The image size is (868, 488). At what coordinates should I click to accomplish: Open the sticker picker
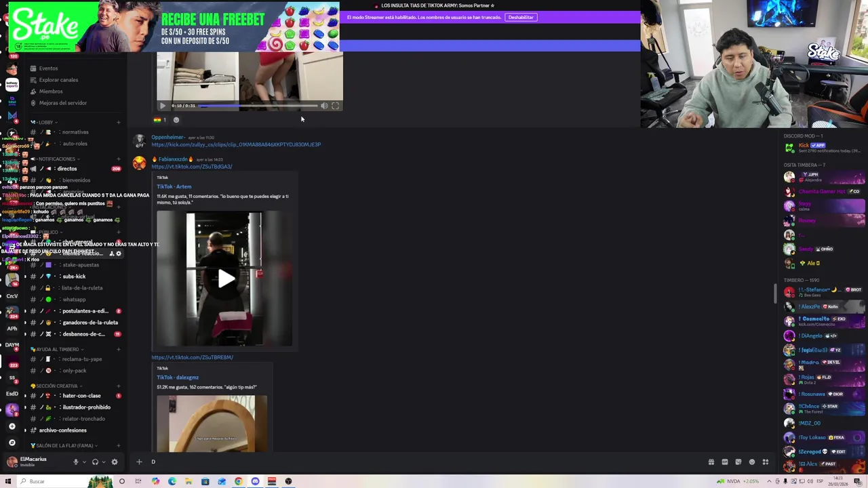coord(738,462)
